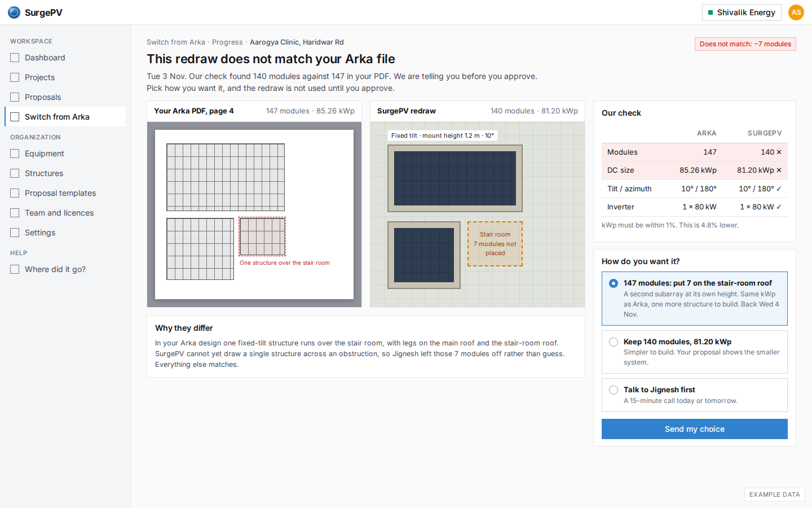Click the Structures sidebar icon
Image resolution: width=812 pixels, height=508 pixels.
coord(15,173)
